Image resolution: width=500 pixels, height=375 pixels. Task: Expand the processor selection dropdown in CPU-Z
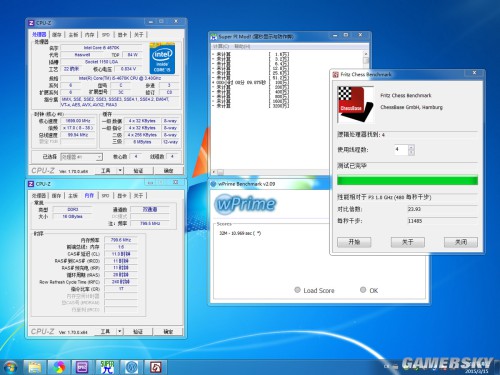click(99, 157)
